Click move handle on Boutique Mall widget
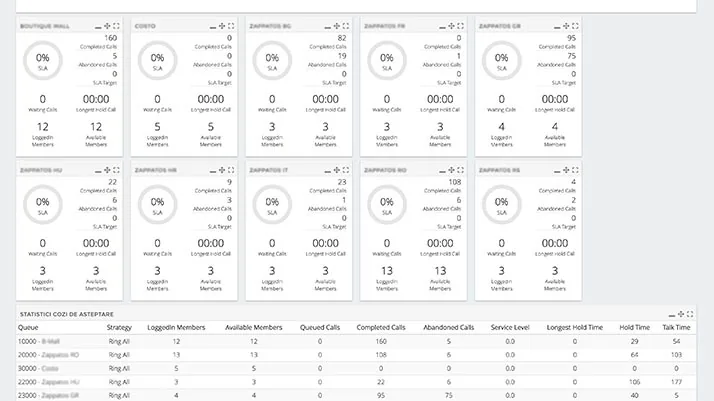This screenshot has height=401, width=714. coord(107,26)
